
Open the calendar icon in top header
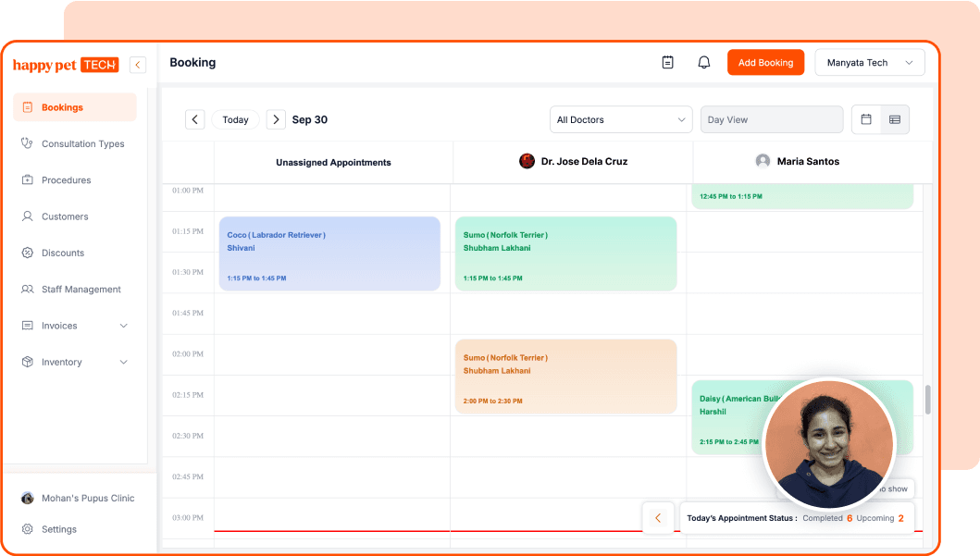click(x=668, y=63)
